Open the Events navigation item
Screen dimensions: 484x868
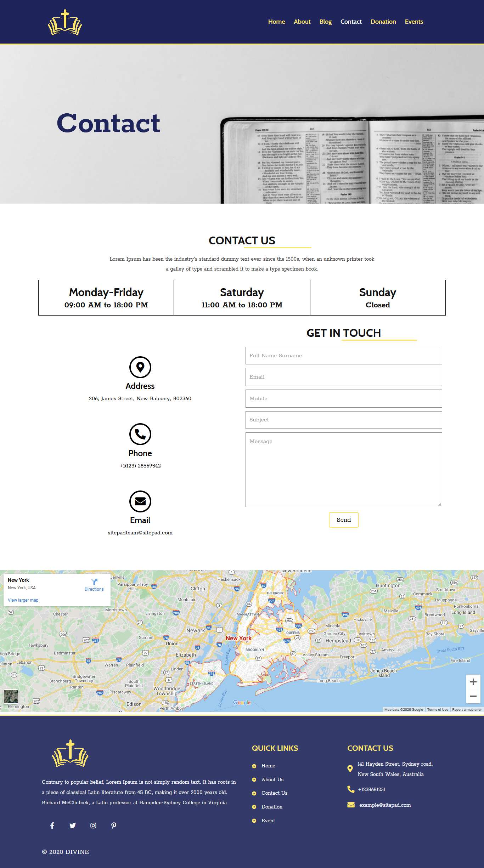pyautogui.click(x=414, y=22)
